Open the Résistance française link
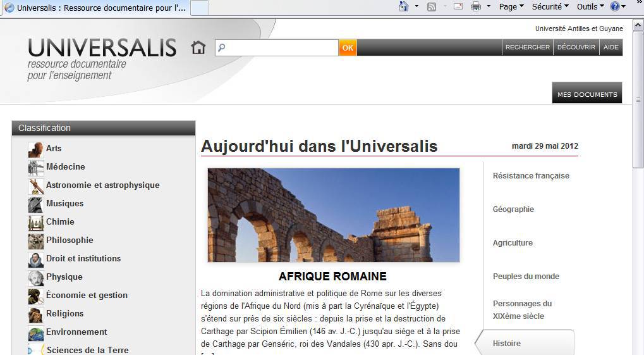 click(531, 176)
